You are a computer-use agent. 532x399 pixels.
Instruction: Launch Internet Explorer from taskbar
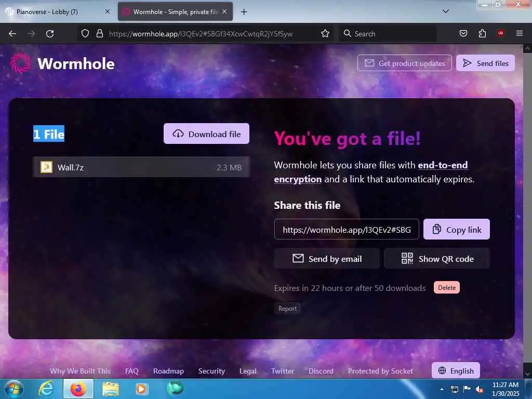pyautogui.click(x=46, y=389)
